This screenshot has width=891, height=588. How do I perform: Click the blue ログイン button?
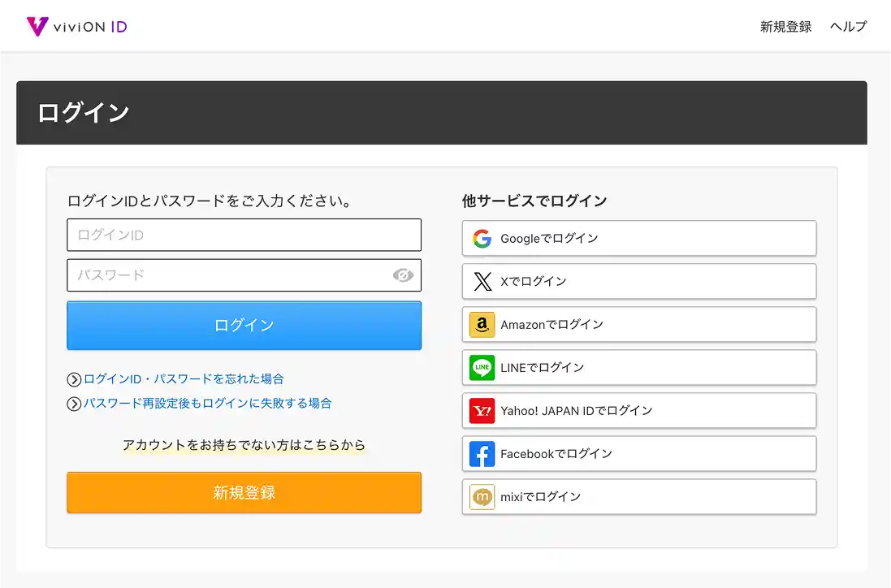[x=244, y=326]
